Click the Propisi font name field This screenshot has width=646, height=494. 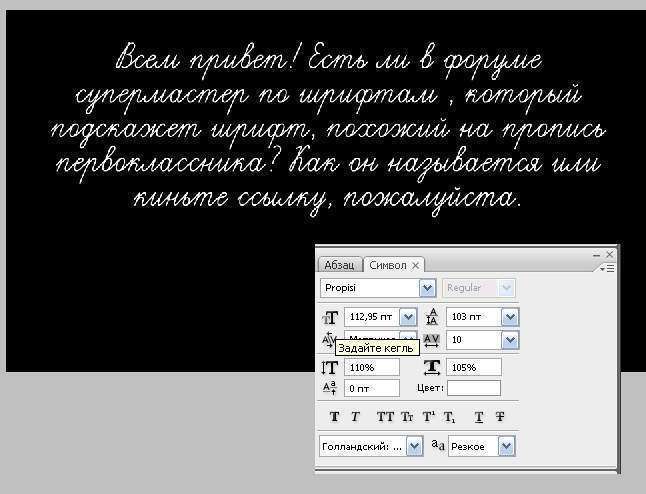point(370,288)
